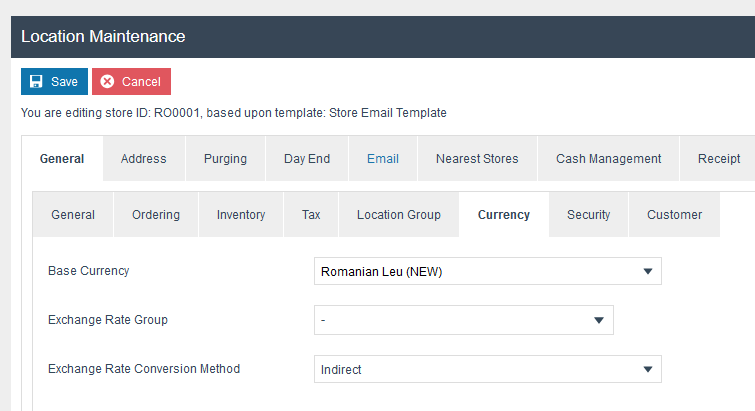Viewport: 755px width, 411px height.
Task: Switch to Cash Management tab
Action: click(608, 159)
